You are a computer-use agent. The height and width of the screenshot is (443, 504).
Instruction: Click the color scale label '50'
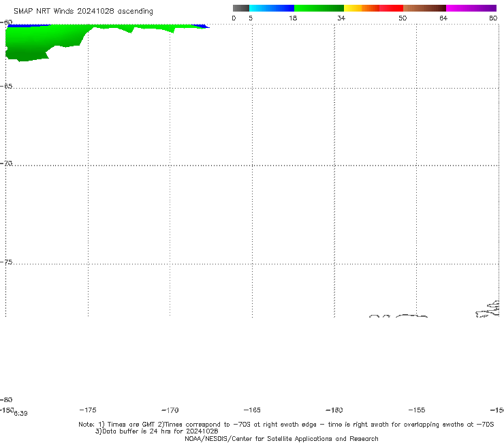[x=403, y=18]
